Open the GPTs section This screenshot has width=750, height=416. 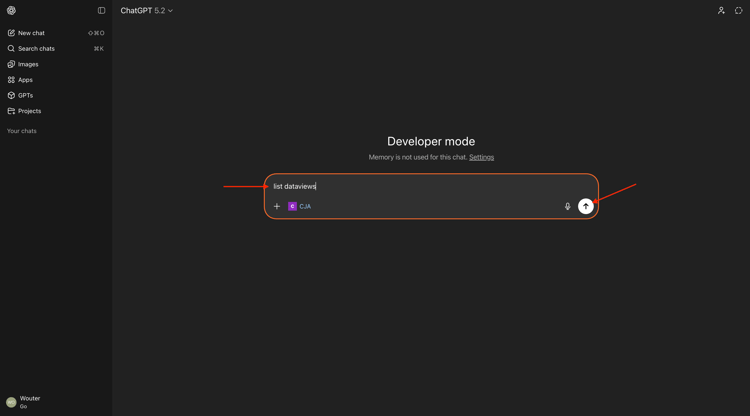coord(56,95)
